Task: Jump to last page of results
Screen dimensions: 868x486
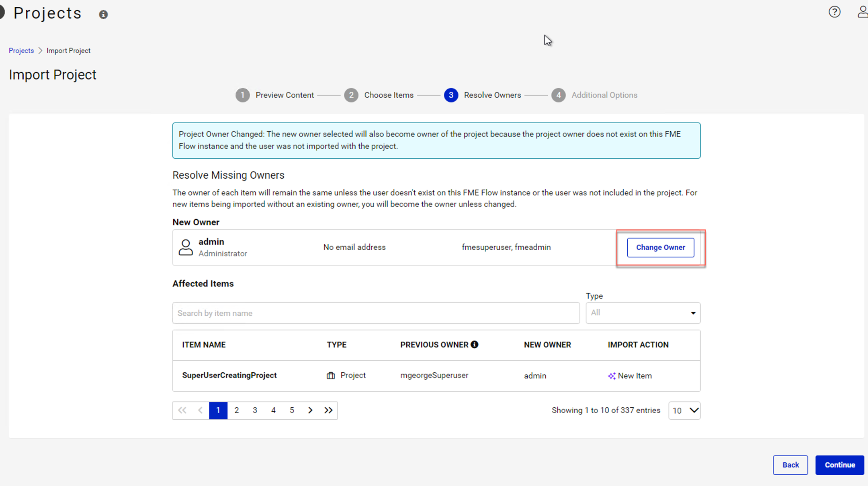Action: click(328, 410)
